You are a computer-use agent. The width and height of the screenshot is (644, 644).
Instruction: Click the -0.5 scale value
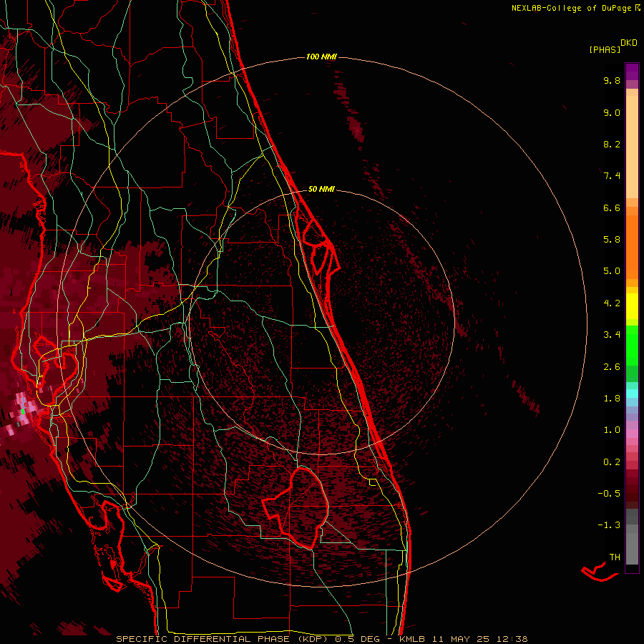(x=609, y=494)
